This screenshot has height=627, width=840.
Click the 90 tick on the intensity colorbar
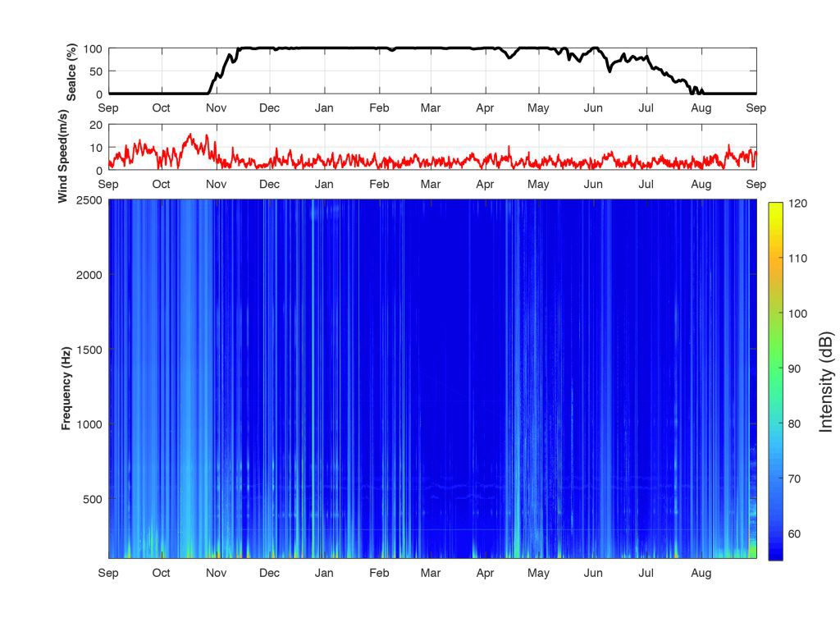(x=795, y=368)
